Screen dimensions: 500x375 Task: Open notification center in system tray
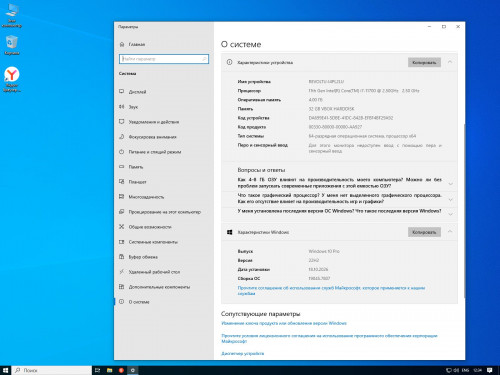point(490,370)
